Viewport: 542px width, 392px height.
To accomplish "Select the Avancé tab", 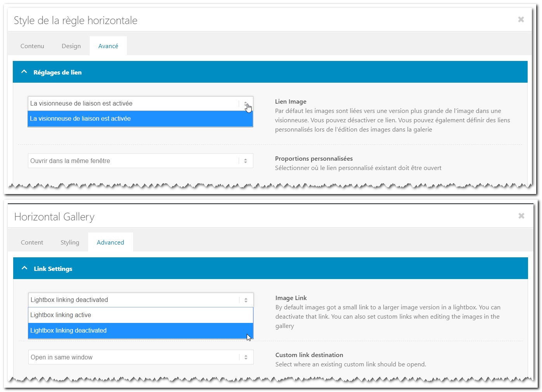I will coord(108,46).
